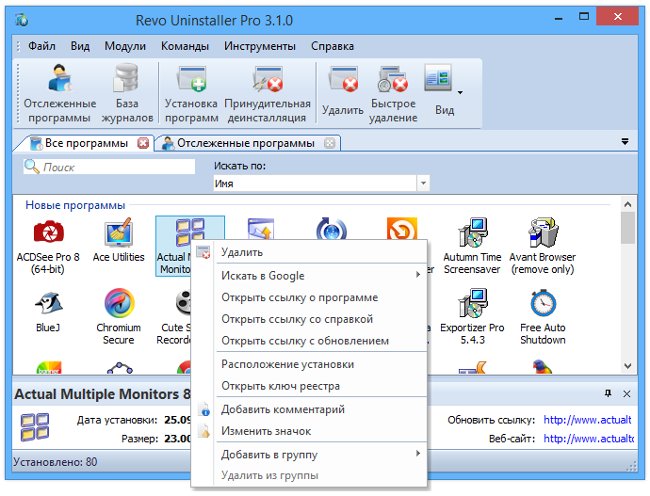Expand the Вид toolbar dropdown arrow
650x496 pixels.
click(460, 92)
